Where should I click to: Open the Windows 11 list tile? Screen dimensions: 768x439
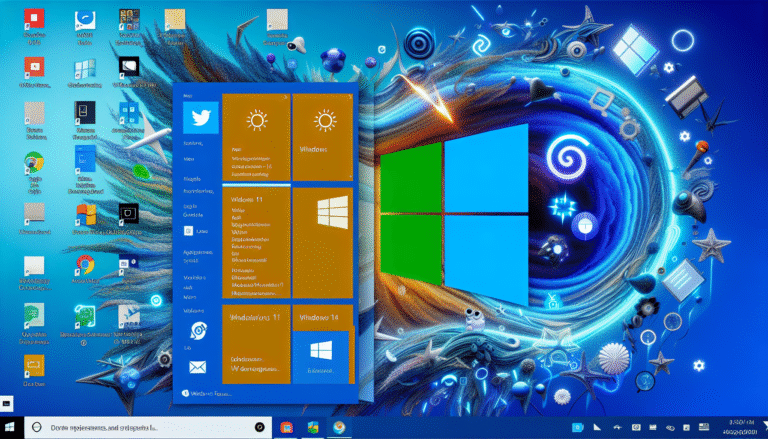[x=256, y=243]
